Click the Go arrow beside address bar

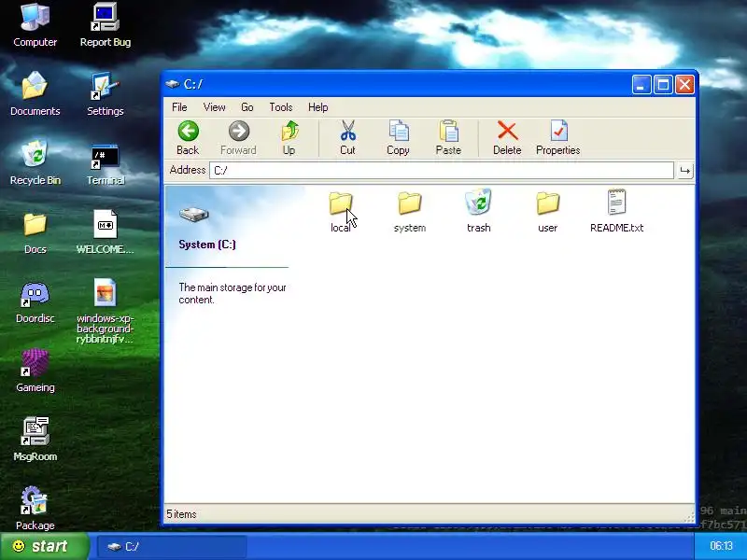click(685, 171)
